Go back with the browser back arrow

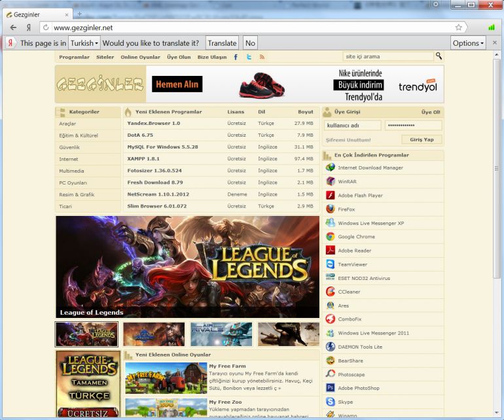click(13, 27)
